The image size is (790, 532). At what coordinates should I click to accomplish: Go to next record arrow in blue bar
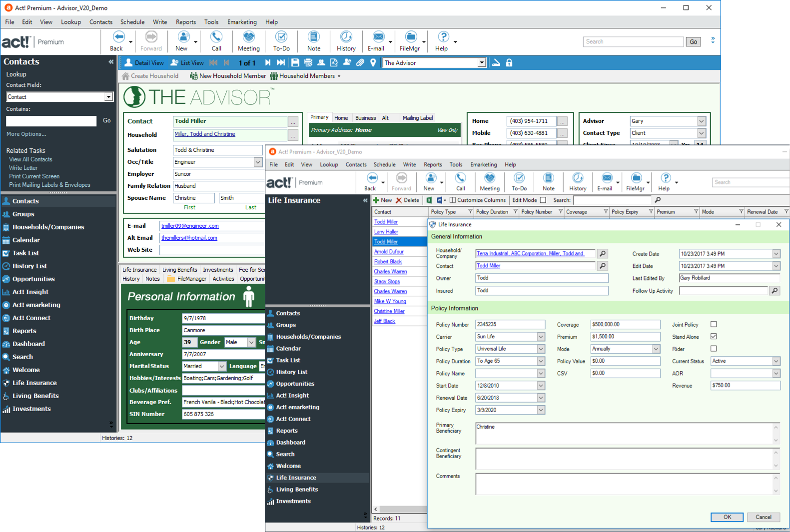[x=268, y=62]
